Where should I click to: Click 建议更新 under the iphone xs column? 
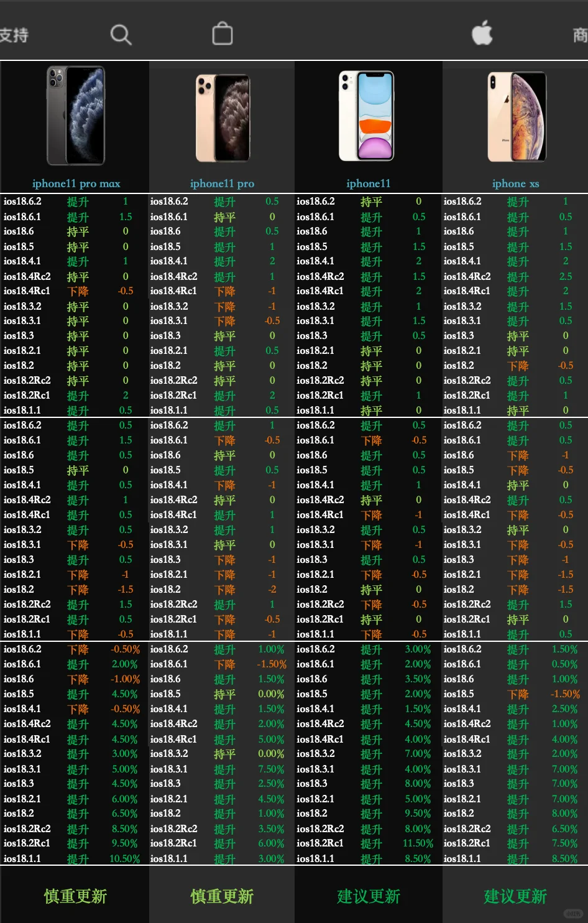click(x=515, y=896)
